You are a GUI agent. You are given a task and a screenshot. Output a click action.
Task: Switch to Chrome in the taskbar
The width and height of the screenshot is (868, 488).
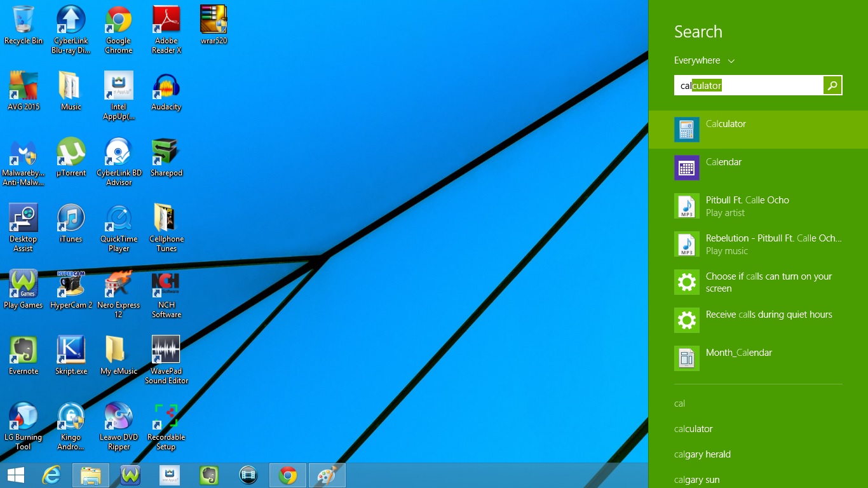click(288, 475)
